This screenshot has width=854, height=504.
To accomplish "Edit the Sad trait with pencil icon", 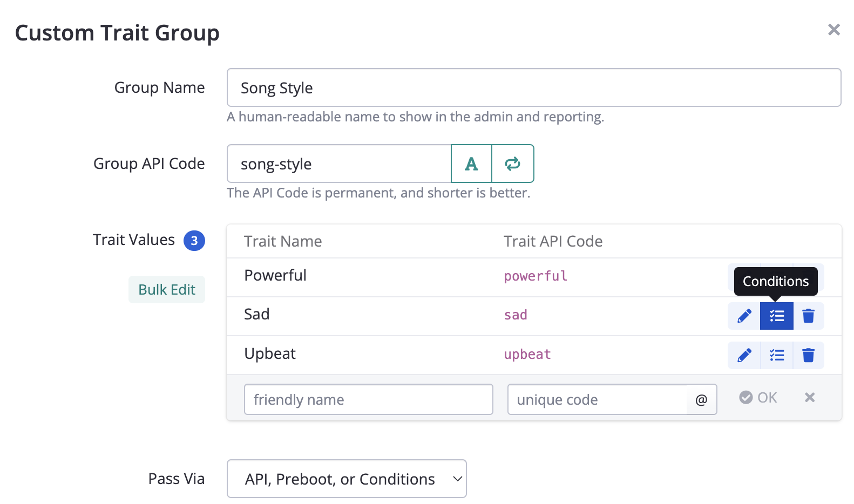I will (x=744, y=316).
